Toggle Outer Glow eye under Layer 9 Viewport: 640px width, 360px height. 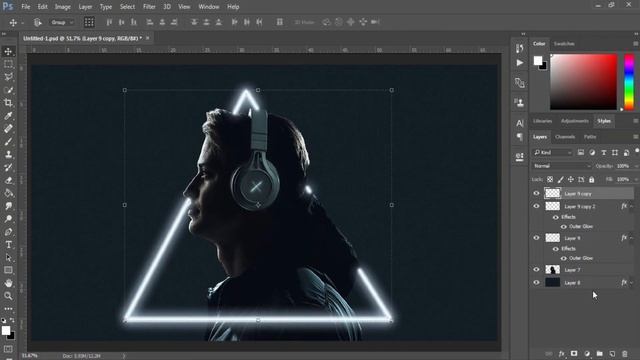point(564,258)
